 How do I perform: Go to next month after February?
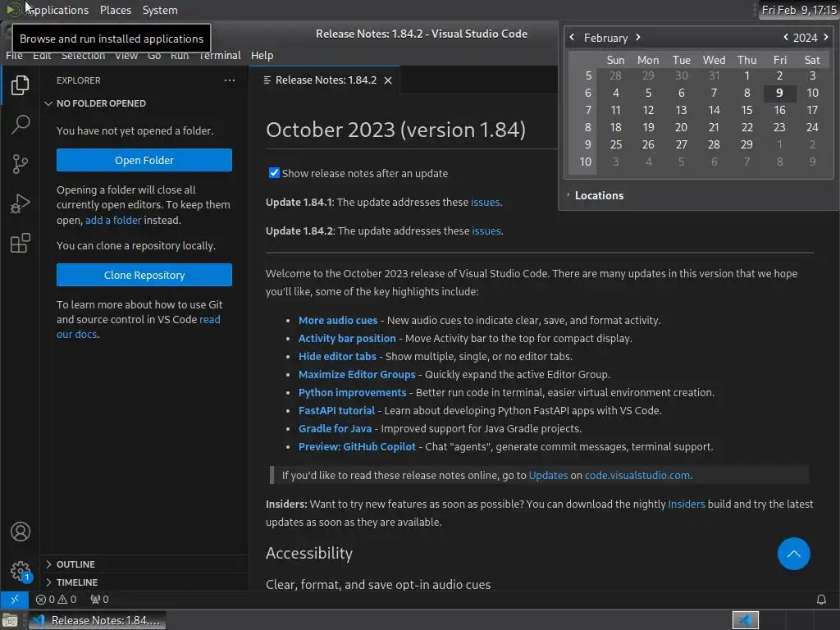[637, 37]
